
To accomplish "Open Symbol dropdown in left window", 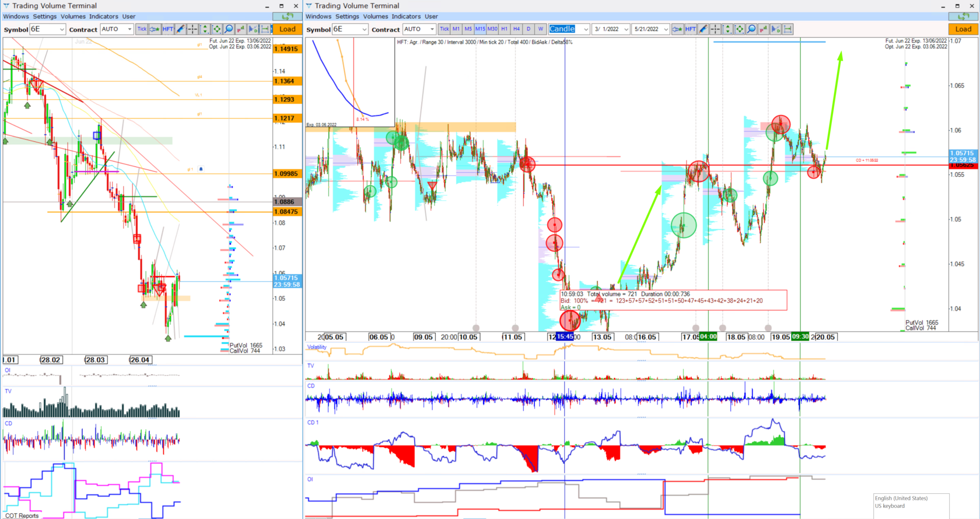I will click(x=47, y=29).
